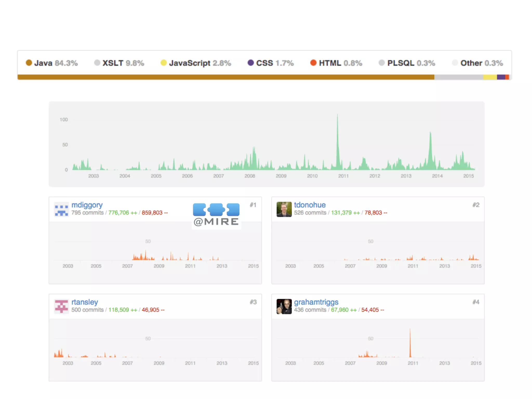Click grahamtriggs' profile photo
This screenshot has height=399, width=532.
coord(284,307)
